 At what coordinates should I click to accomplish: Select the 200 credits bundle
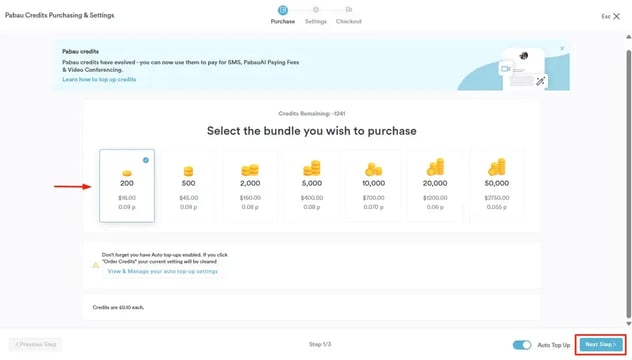point(127,185)
